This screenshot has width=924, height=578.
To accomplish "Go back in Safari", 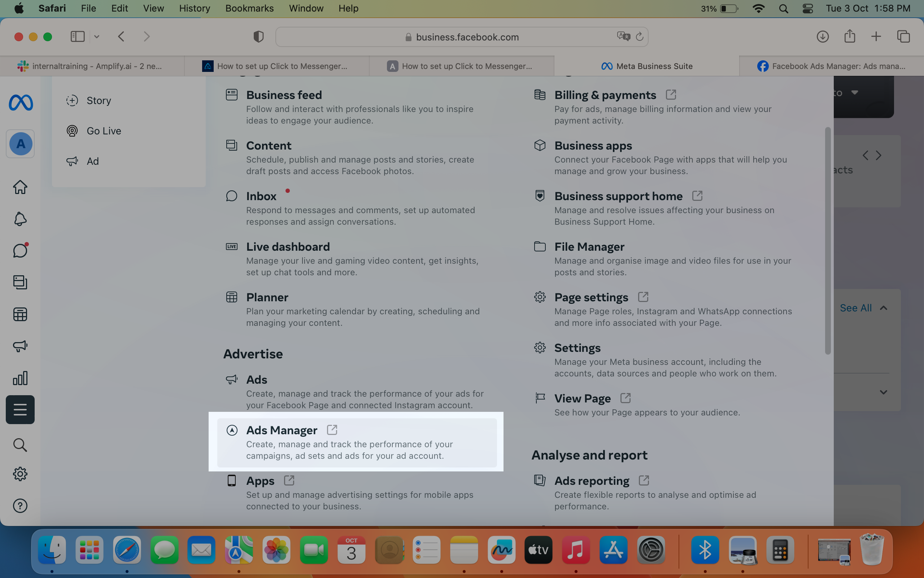I will [121, 37].
